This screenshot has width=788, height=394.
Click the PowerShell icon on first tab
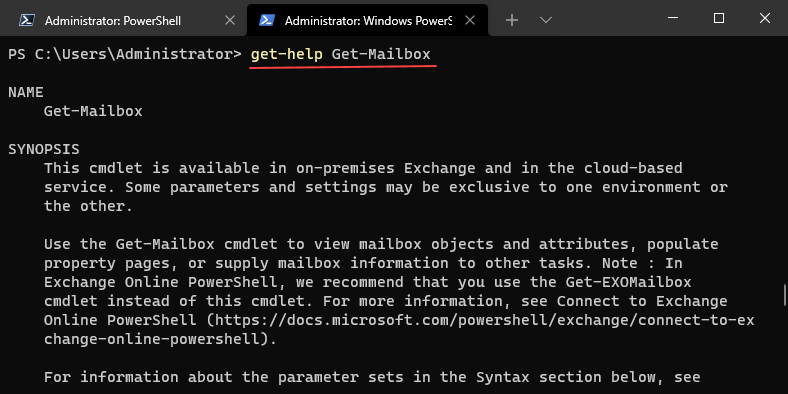pyautogui.click(x=27, y=20)
